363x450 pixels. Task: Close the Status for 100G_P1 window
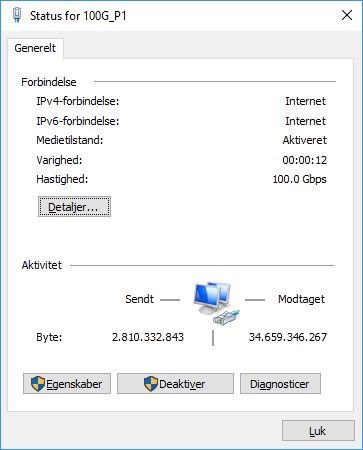[x=347, y=15]
